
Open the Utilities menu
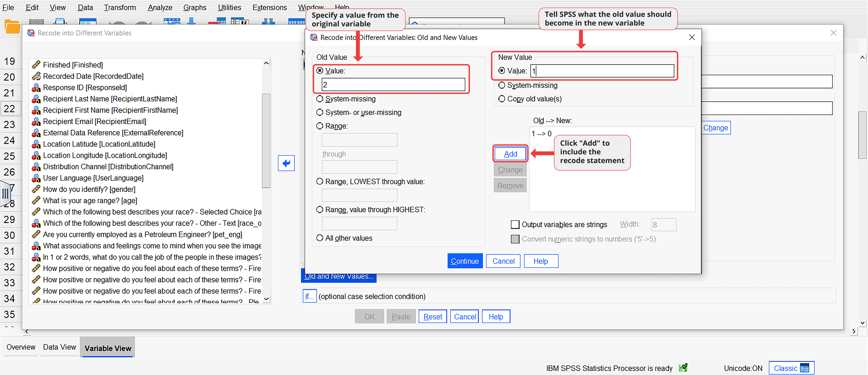pyautogui.click(x=229, y=7)
